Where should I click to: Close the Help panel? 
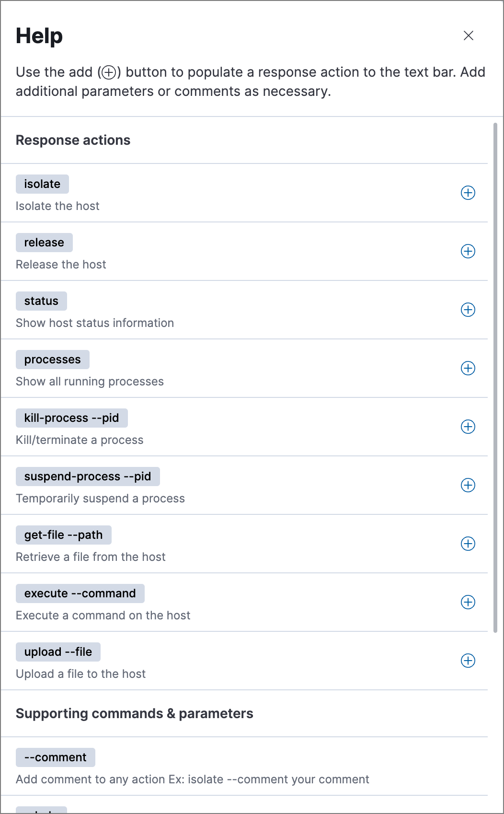click(469, 35)
